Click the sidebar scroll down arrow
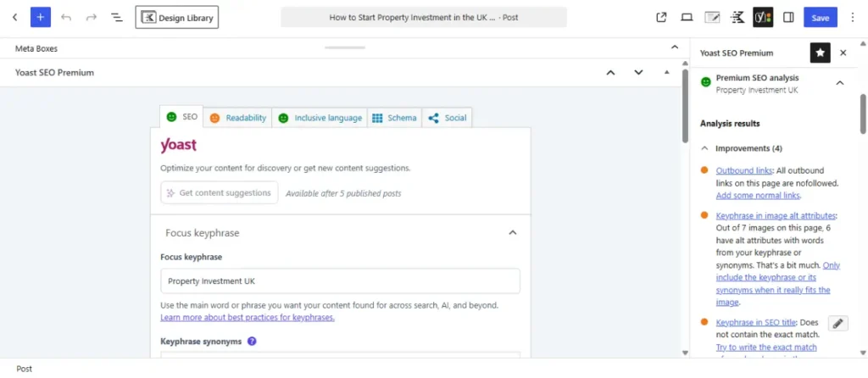868x378 pixels. [862, 353]
